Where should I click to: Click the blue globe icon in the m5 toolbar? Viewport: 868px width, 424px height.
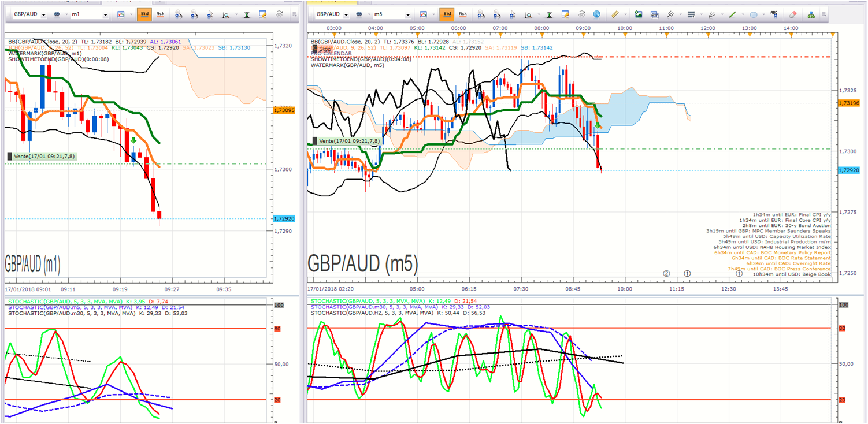tap(596, 14)
